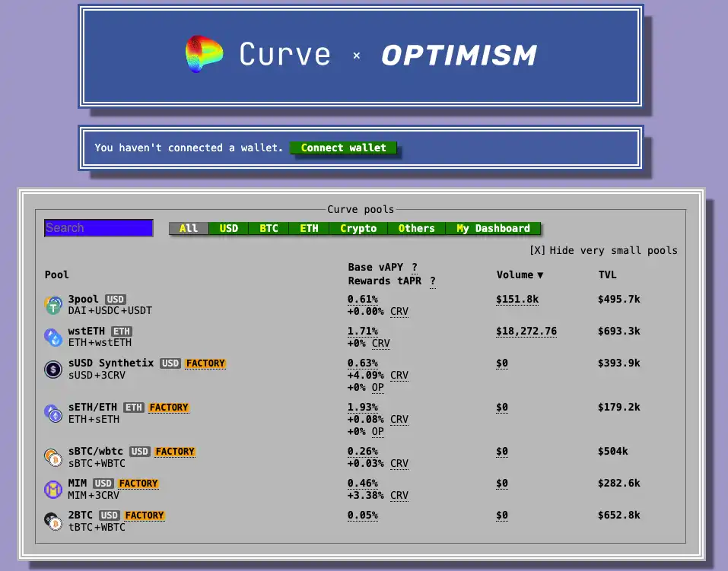728x571 pixels.
Task: Click the sBTC/wbtc pool icon
Action: [53, 458]
